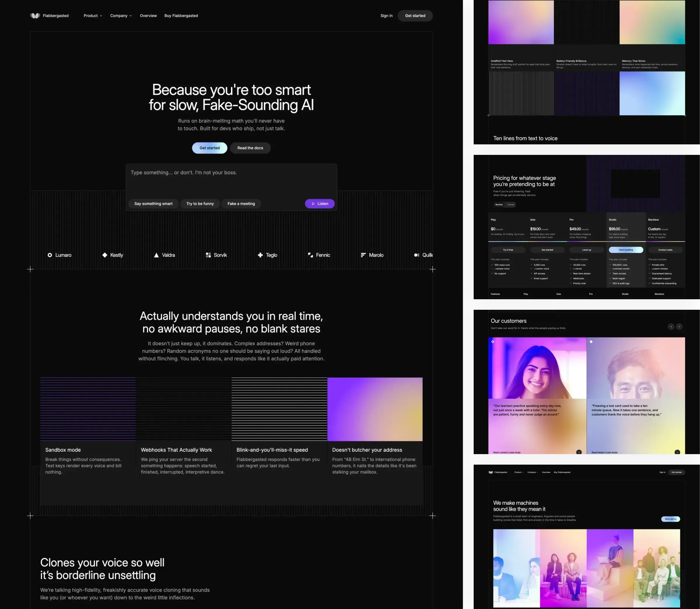Click Contact sales button on Blackbox plan
The image size is (700, 609).
pyautogui.click(x=665, y=250)
